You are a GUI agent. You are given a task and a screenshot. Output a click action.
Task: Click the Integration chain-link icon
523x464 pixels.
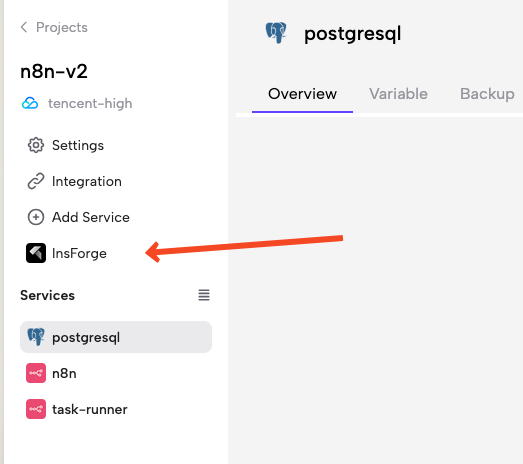36,181
